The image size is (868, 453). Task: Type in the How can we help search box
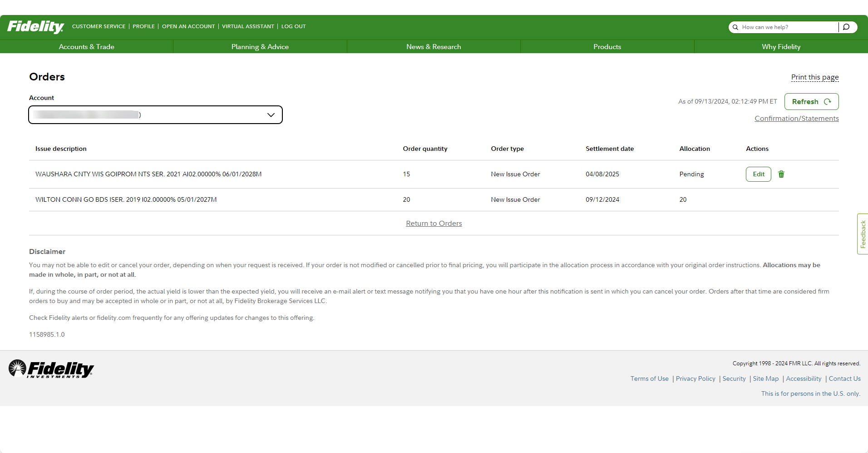788,27
